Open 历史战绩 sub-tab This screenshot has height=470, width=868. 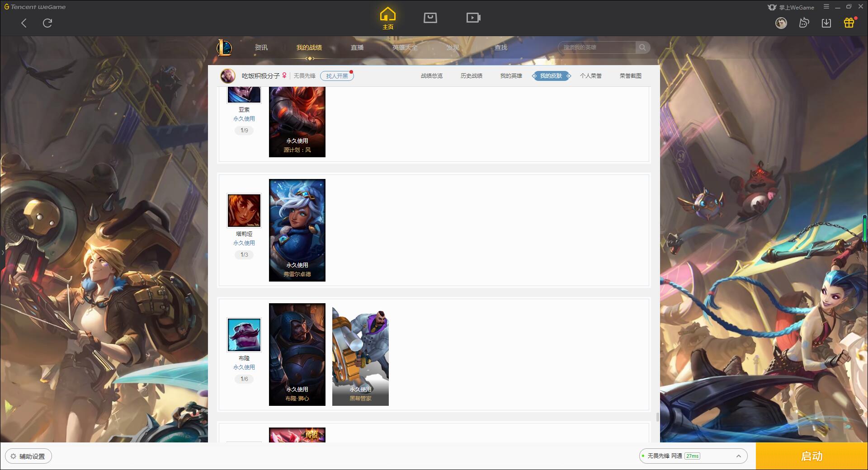pyautogui.click(x=472, y=76)
